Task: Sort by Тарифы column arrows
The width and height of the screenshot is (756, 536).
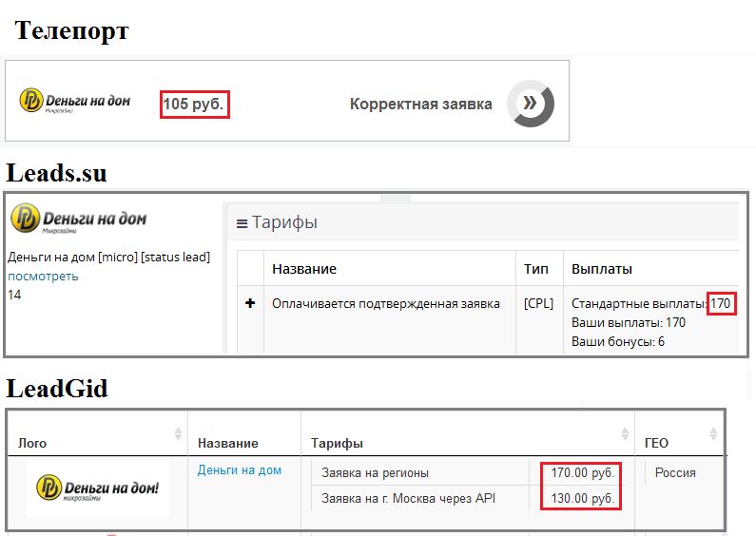Action: (x=625, y=433)
